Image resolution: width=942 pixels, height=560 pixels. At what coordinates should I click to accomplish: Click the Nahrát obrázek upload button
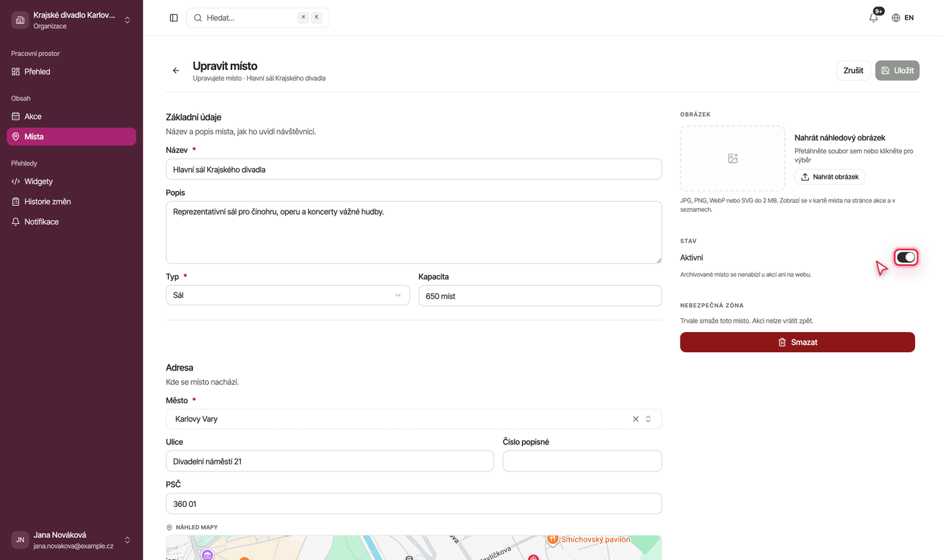(830, 177)
